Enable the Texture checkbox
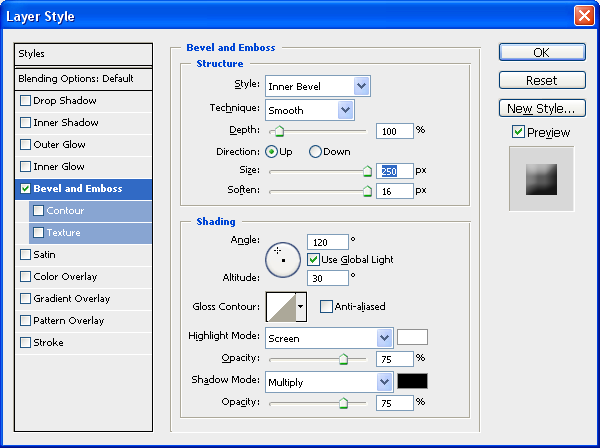Image resolution: width=600 pixels, height=448 pixels. tap(38, 233)
